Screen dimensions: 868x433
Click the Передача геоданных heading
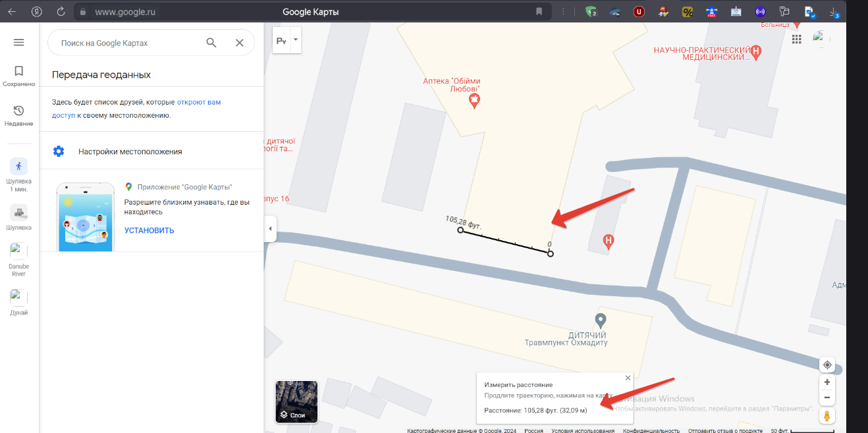101,75
